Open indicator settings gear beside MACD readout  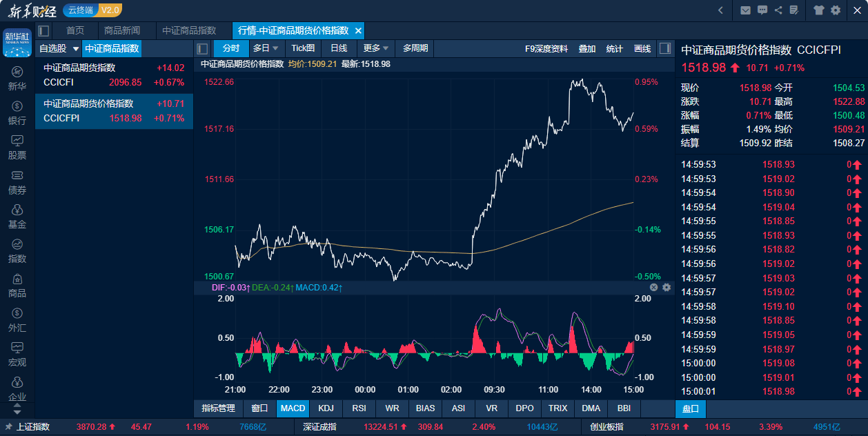click(x=667, y=287)
